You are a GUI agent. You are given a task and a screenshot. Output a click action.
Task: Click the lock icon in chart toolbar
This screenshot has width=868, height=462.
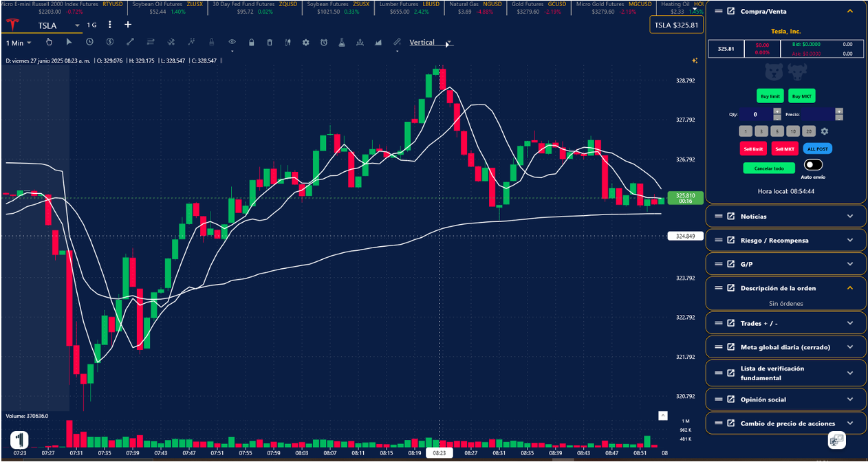251,43
